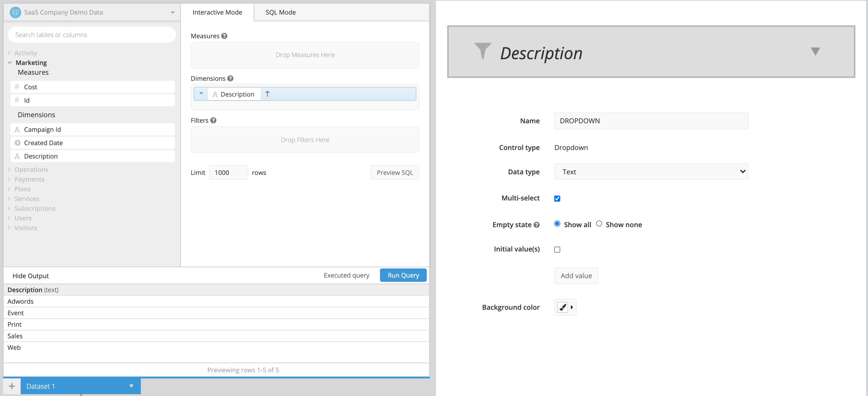Click the clock icon beside Created Date
The height and width of the screenshot is (396, 868).
pos(18,143)
